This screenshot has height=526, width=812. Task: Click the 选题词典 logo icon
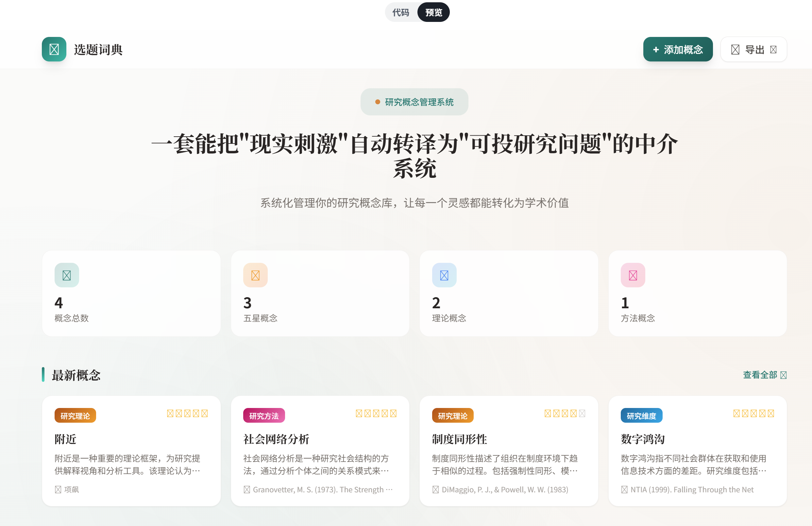[54, 49]
